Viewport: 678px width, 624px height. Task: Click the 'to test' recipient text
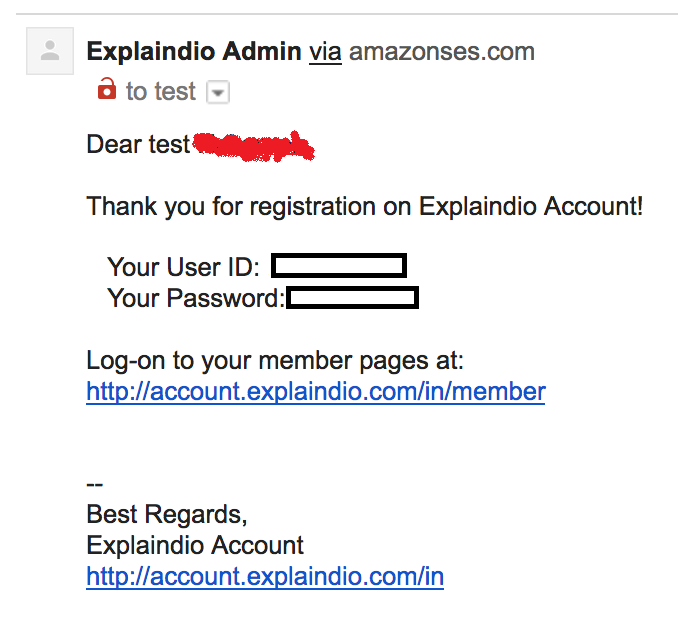(x=161, y=91)
